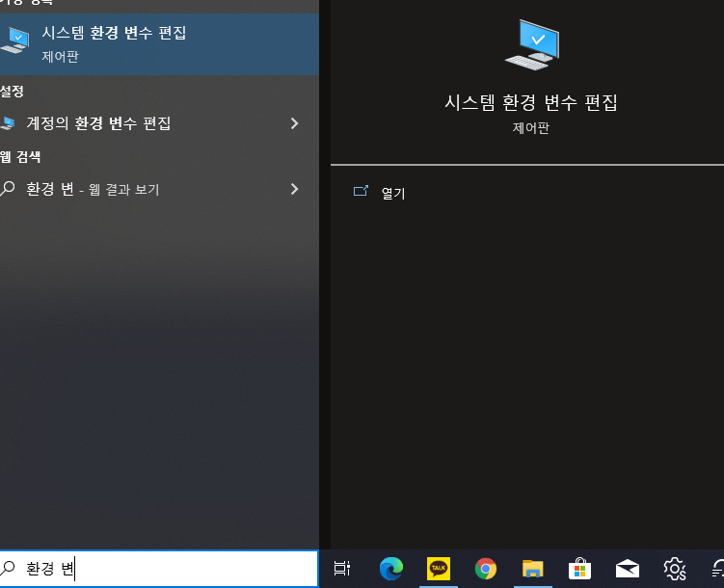Launch Microsoft Edge from the taskbar
The height and width of the screenshot is (588, 724).
pyautogui.click(x=391, y=569)
